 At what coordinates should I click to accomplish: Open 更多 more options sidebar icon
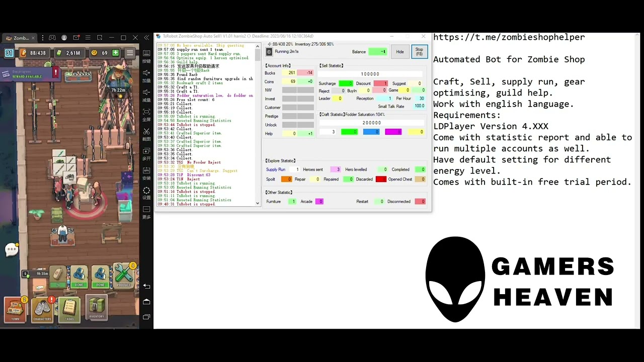pos(146,212)
